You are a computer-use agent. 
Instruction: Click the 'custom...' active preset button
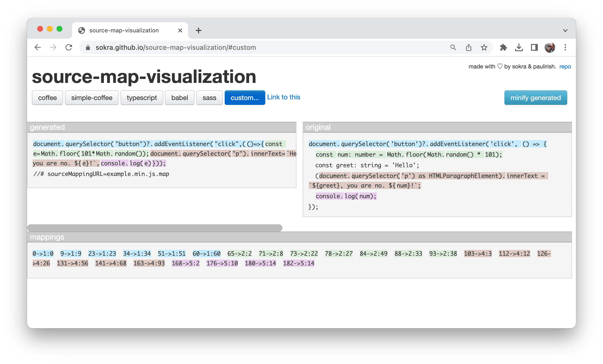[x=243, y=98]
